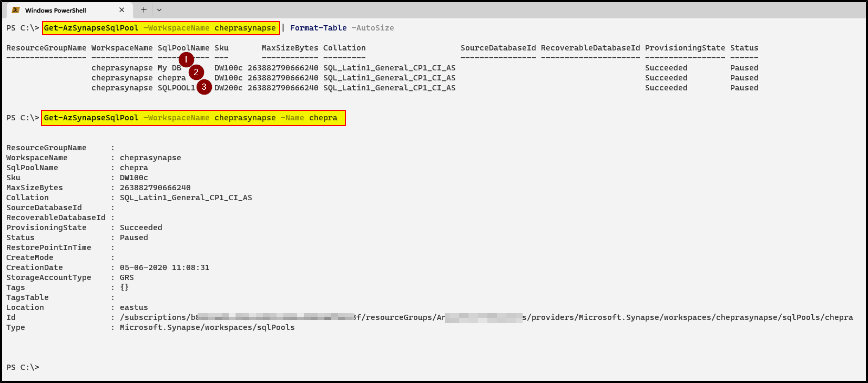Click the Id resource path ending in sqlPools/chepra
The width and height of the screenshot is (868, 383).
486,317
